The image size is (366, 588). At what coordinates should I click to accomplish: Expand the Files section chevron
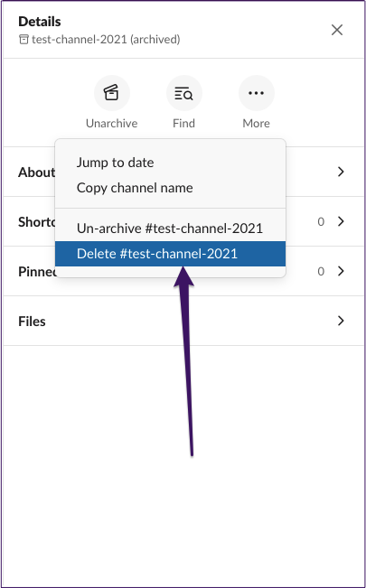click(x=341, y=321)
